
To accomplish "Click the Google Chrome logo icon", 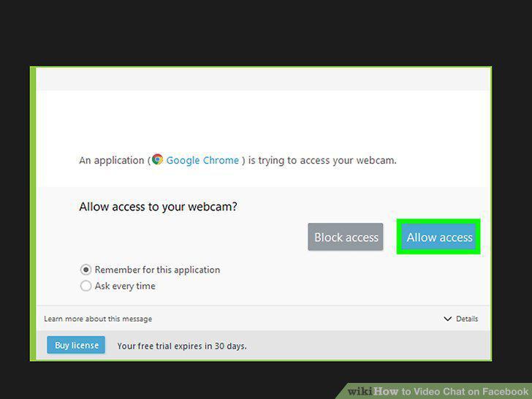I will point(157,159).
